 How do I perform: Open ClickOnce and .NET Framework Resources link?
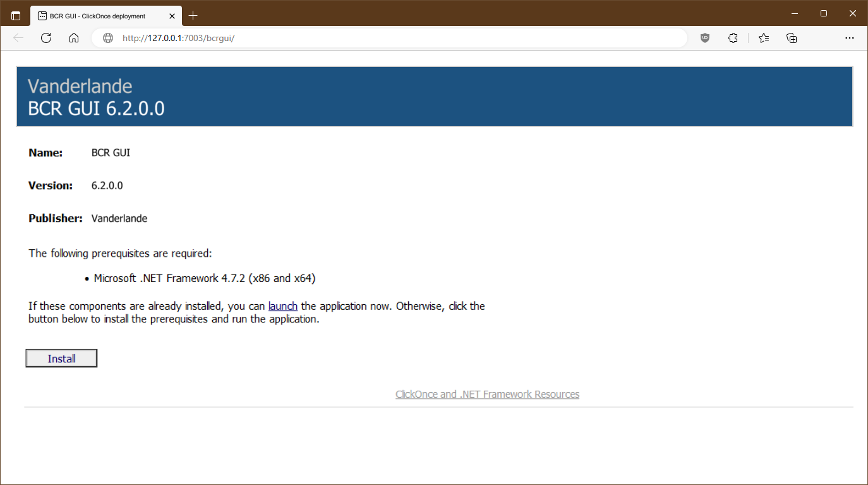pyautogui.click(x=487, y=394)
